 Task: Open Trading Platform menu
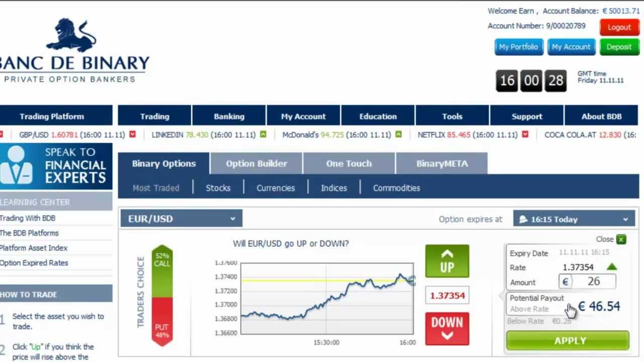click(x=55, y=116)
